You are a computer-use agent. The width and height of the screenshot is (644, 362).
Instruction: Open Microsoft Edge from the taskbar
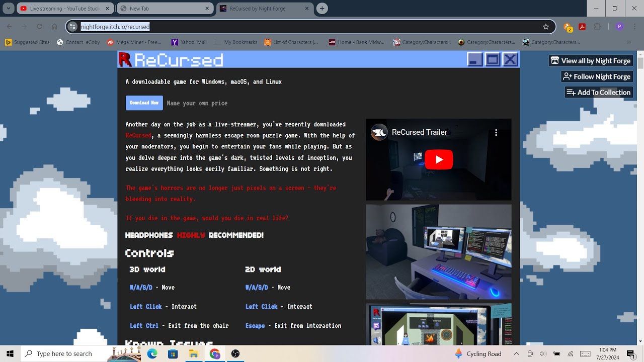pos(152,354)
